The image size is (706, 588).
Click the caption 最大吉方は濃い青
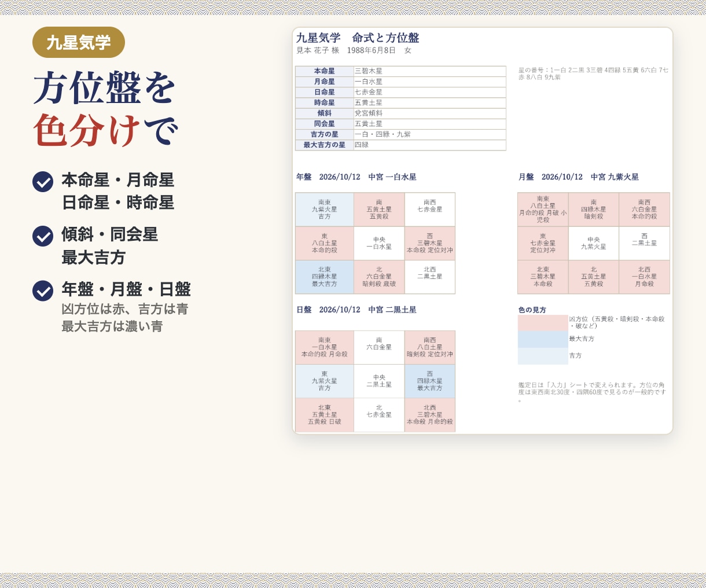(112, 326)
